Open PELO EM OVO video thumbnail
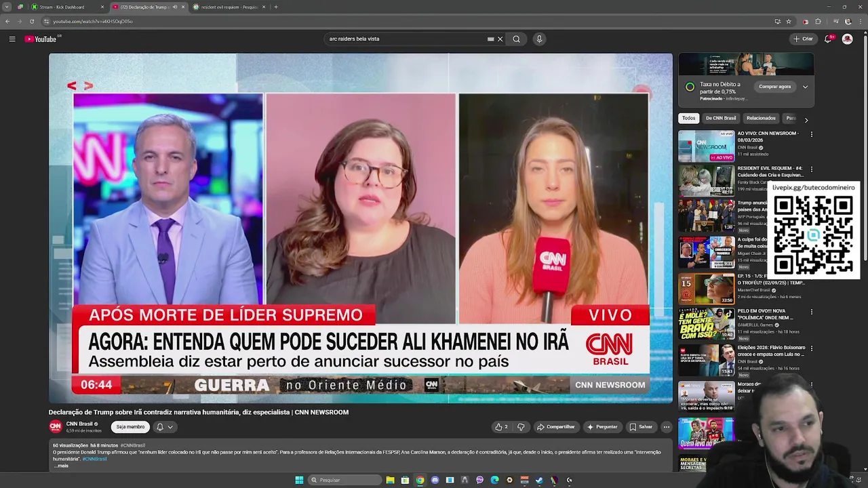Viewport: 868px width, 488px height. click(706, 324)
